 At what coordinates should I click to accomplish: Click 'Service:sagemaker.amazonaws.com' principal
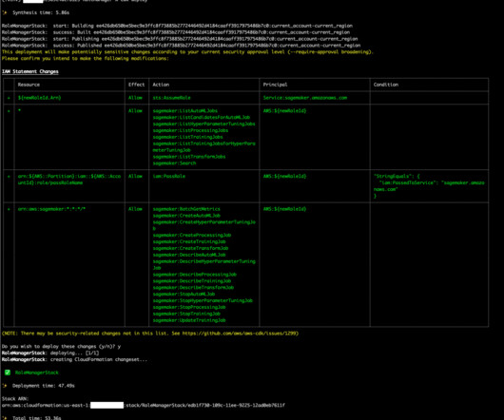tap(305, 98)
